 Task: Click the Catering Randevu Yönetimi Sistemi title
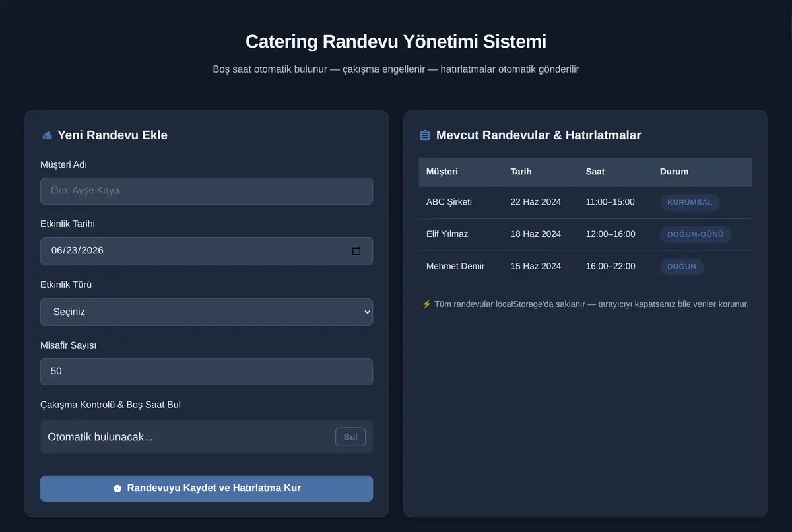396,42
